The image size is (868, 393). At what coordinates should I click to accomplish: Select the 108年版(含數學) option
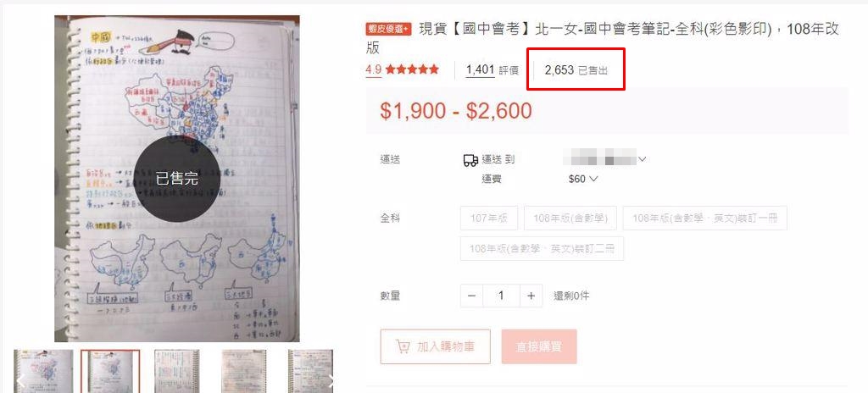[x=570, y=218]
